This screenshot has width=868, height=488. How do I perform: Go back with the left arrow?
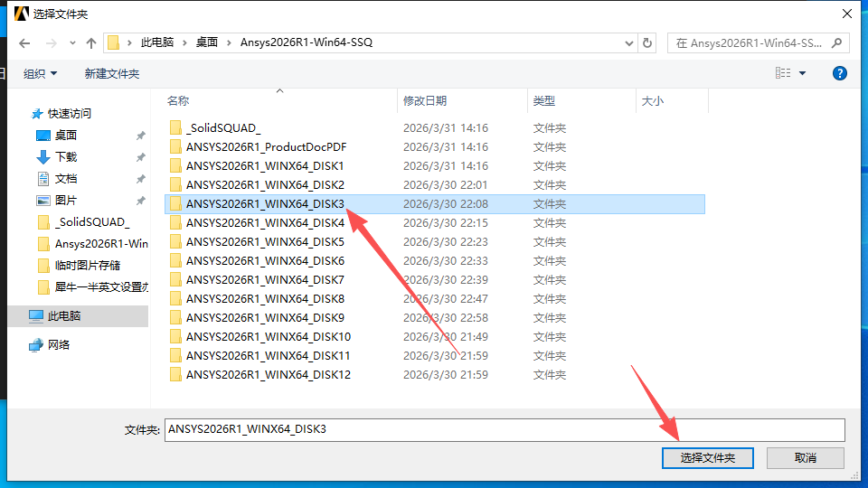click(24, 43)
